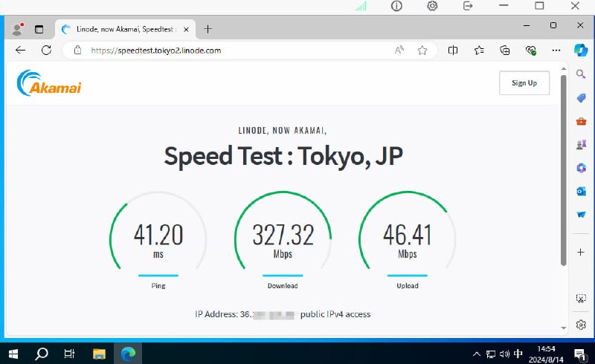Viewport: 595px width, 364px height.
Task: Click the vertical scrollbar thumb
Action: coord(564,170)
